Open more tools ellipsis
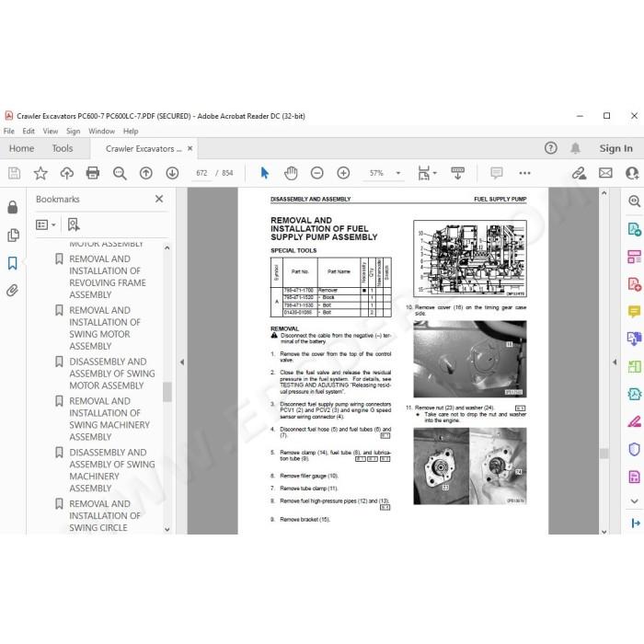Image resolution: width=644 pixels, height=644 pixels. coord(524,173)
